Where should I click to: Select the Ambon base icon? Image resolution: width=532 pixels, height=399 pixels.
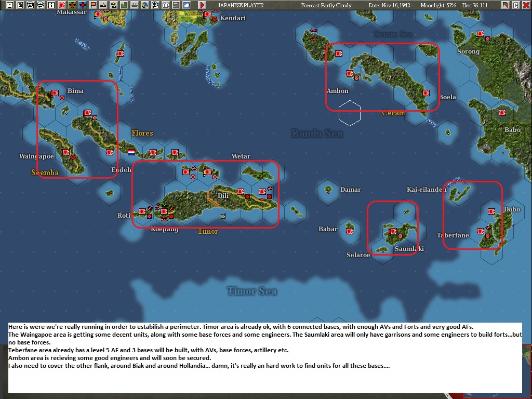tap(350, 73)
